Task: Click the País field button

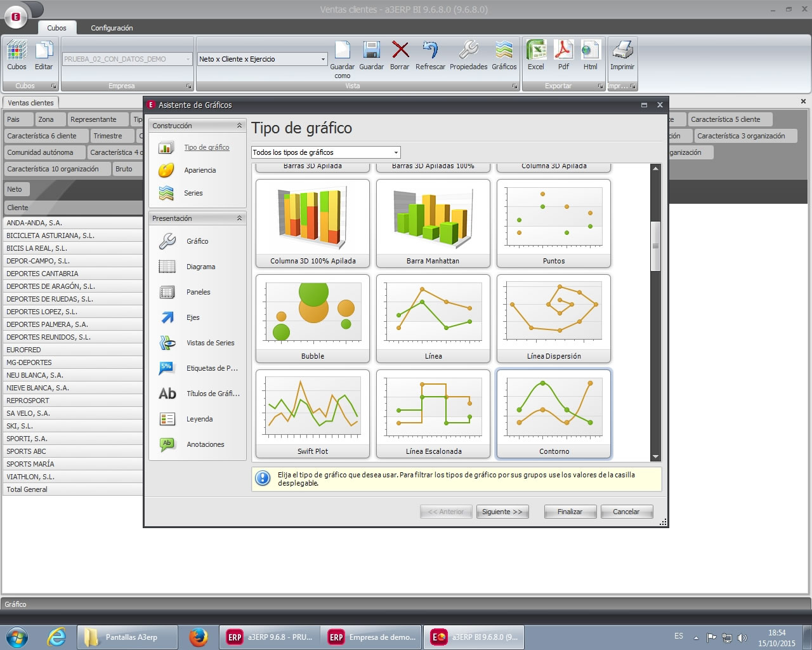Action: (x=17, y=119)
